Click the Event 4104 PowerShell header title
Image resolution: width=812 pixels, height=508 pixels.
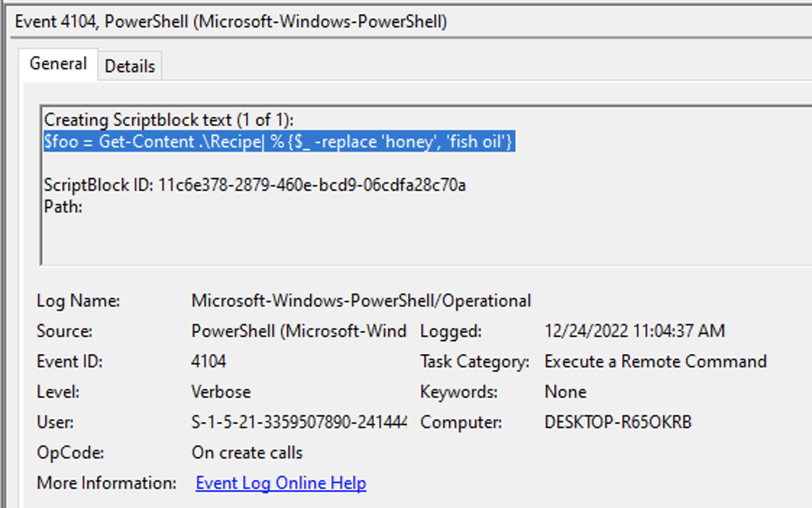click(x=231, y=22)
